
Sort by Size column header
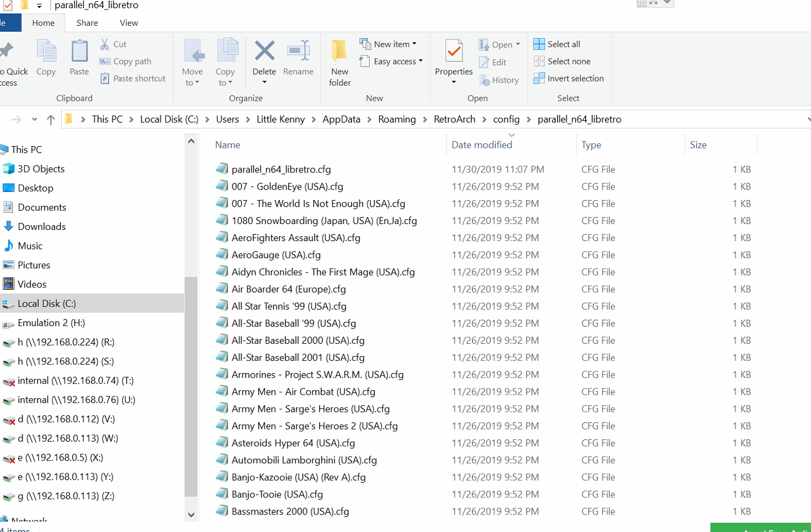(x=698, y=145)
